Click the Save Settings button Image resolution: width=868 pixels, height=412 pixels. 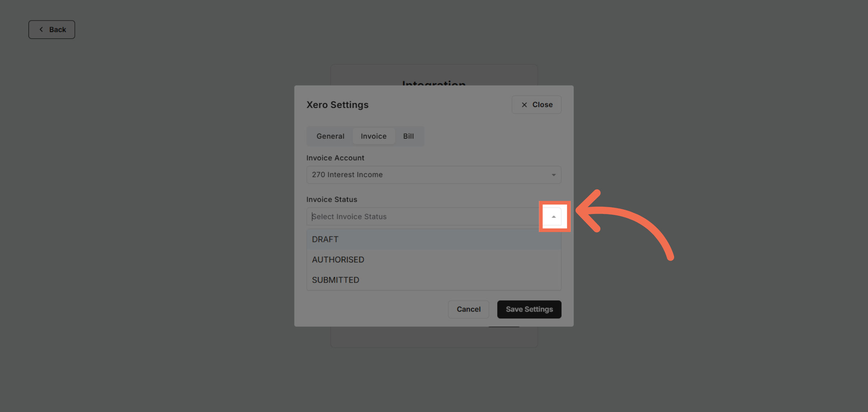529,309
